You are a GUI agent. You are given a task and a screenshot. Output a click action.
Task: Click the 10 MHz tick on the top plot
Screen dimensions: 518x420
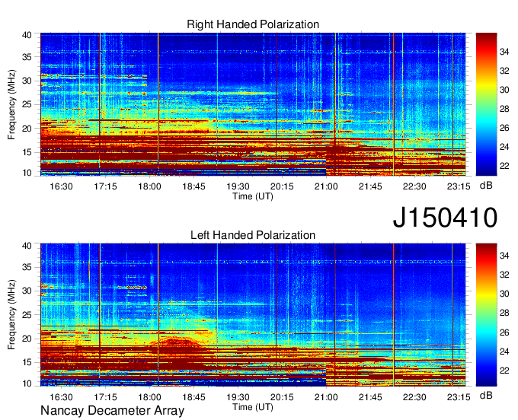tap(27, 173)
